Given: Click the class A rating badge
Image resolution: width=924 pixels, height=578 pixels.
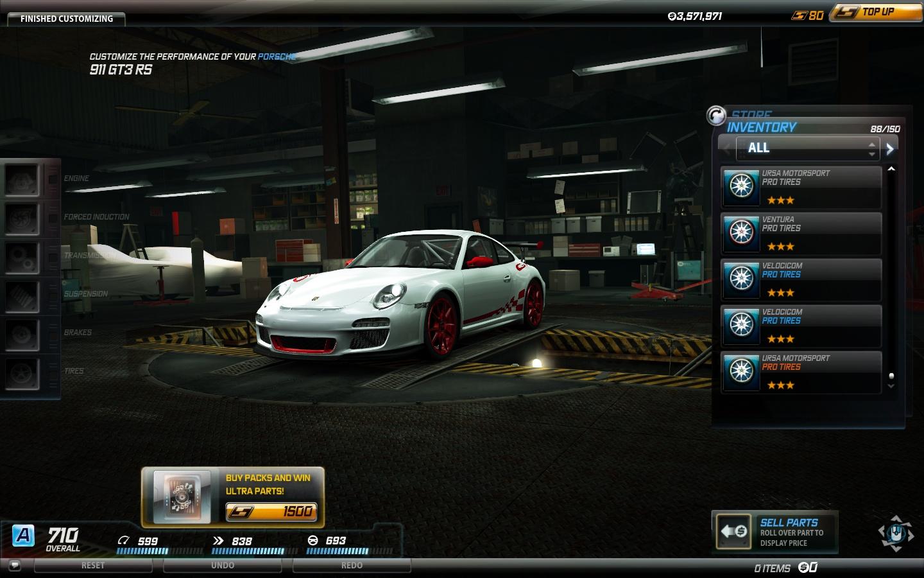Looking at the screenshot, I should pyautogui.click(x=23, y=535).
